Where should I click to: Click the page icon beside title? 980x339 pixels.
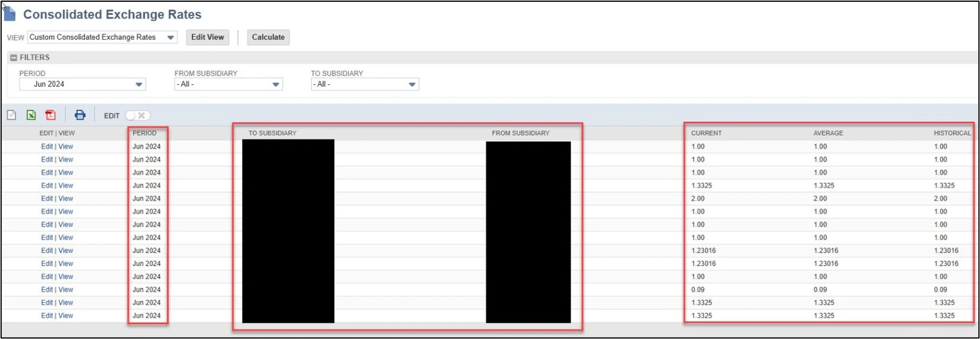[10, 14]
